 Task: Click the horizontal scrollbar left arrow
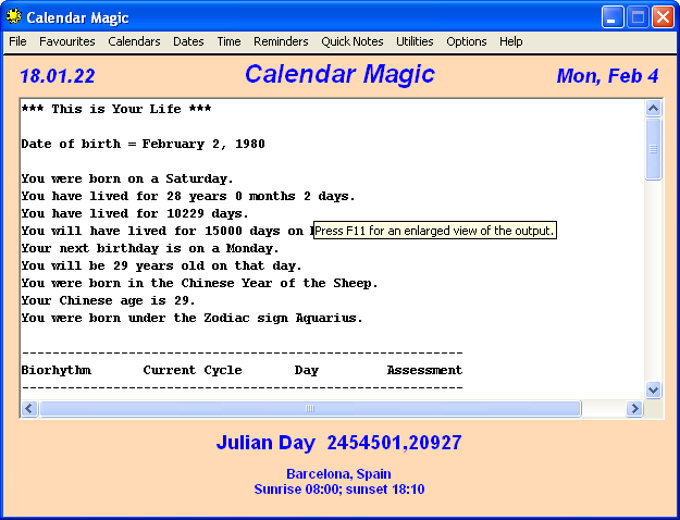pyautogui.click(x=29, y=408)
